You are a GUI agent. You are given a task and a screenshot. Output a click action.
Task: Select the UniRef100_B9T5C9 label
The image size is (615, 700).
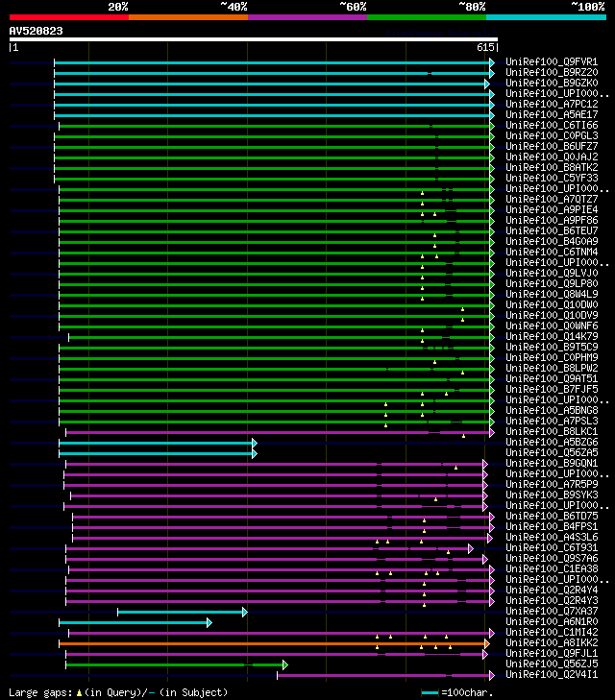click(x=552, y=348)
